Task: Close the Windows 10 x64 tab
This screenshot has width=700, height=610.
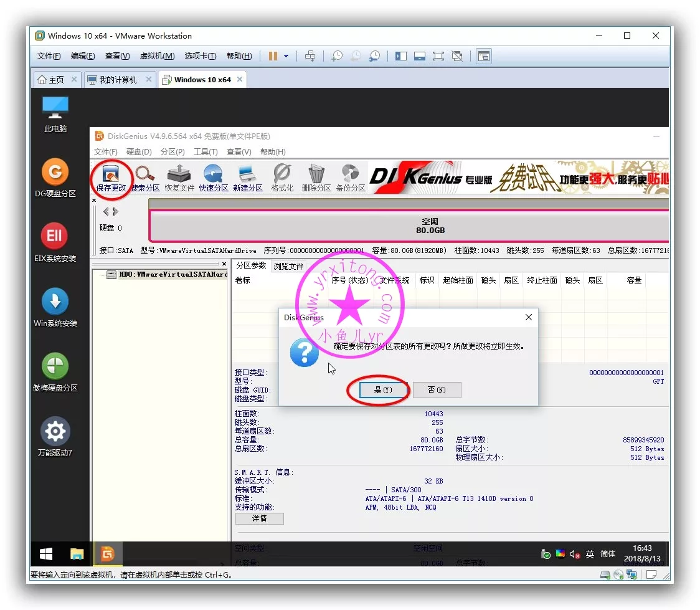Action: (240, 79)
